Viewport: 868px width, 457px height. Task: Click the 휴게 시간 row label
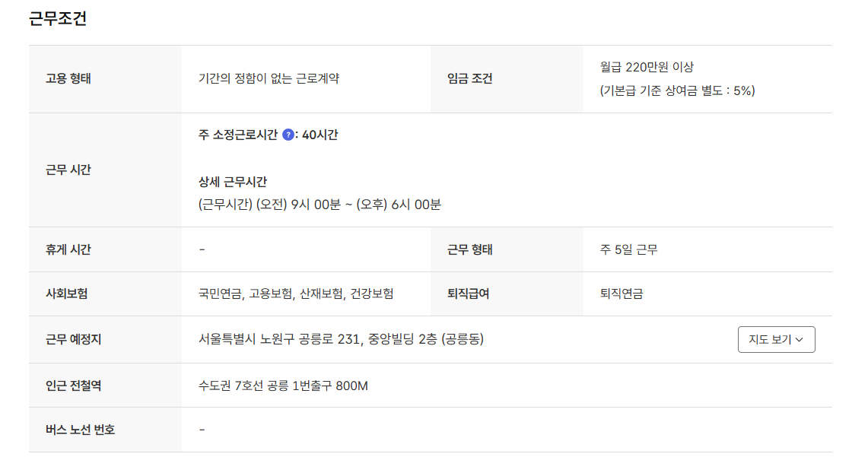click(62, 249)
